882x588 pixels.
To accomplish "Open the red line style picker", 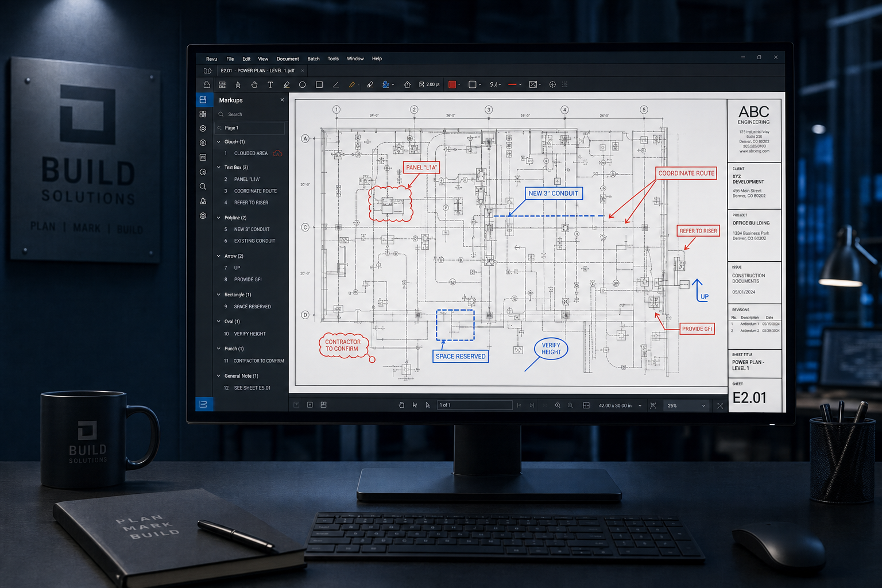I will click(514, 84).
